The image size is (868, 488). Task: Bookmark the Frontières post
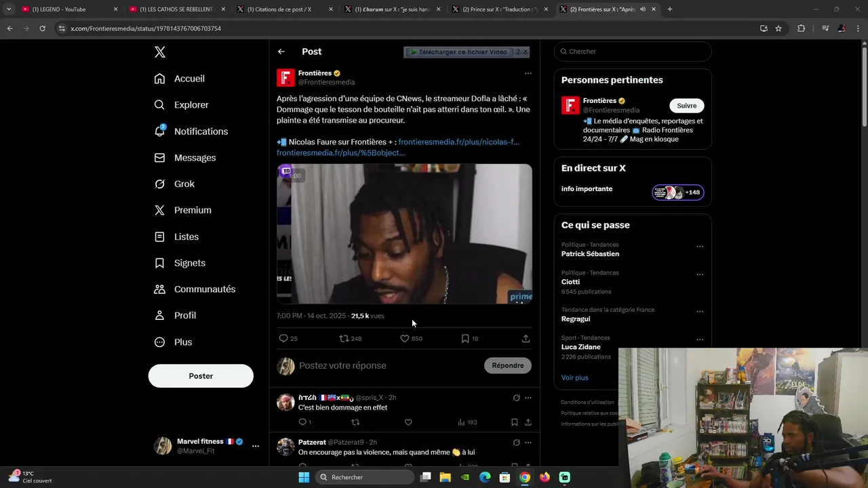coord(465,338)
